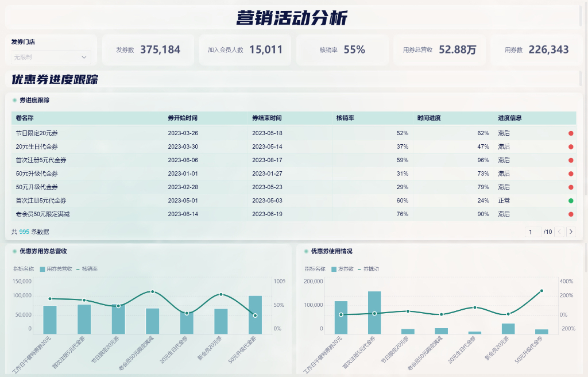Click bullet icon beside 优惠券用券总营收 title
Screen dimensions: 588x377
tap(14, 251)
